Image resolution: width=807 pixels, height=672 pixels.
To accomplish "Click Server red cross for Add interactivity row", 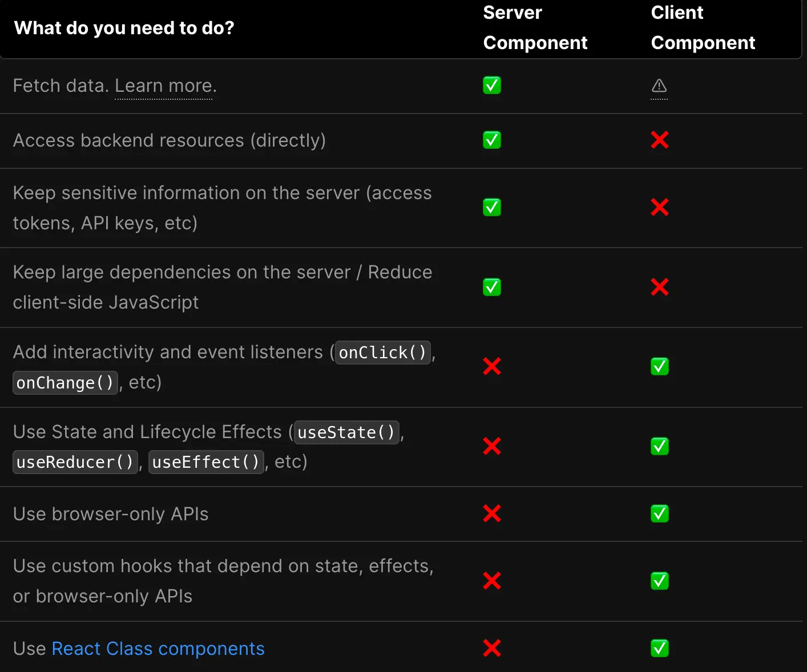I will point(492,366).
